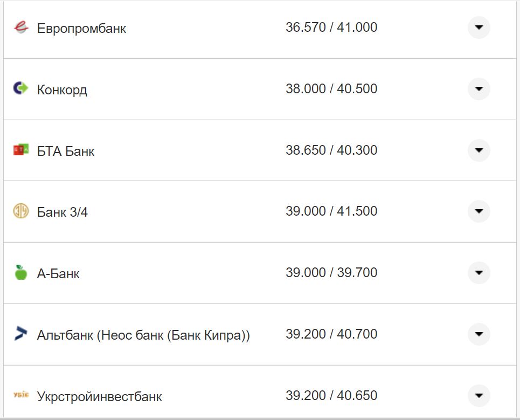Click the Укрстройинвестбанк logo icon
This screenshot has height=420, width=520.
(20, 396)
